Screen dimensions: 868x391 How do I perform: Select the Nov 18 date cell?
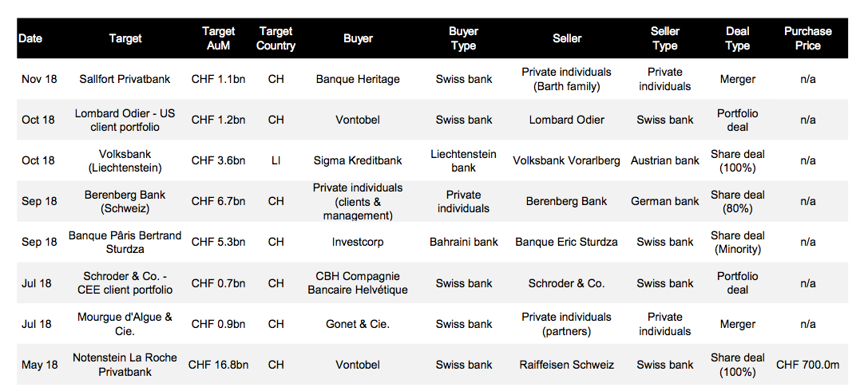pyautogui.click(x=38, y=79)
